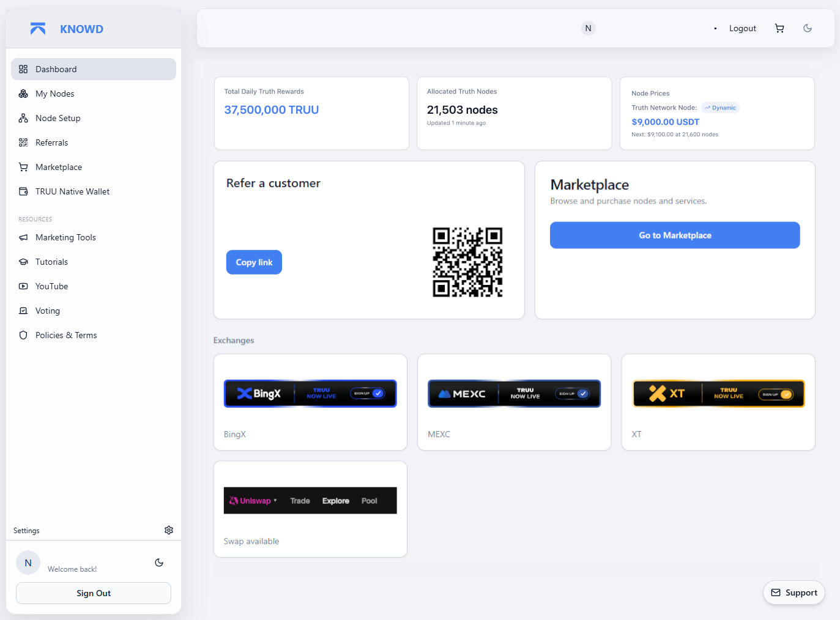
Task: Open Policies & Terms
Action: tap(94, 335)
